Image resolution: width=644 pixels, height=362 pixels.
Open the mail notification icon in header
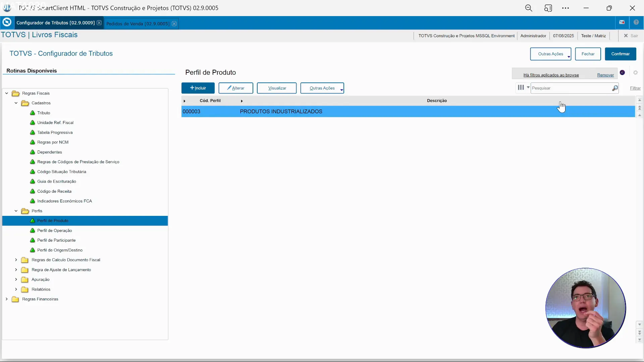[x=622, y=22]
